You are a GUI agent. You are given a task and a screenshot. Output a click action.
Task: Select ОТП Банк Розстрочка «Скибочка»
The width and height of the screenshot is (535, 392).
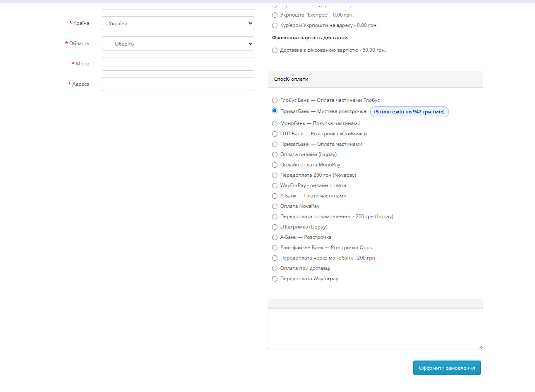[x=275, y=134]
